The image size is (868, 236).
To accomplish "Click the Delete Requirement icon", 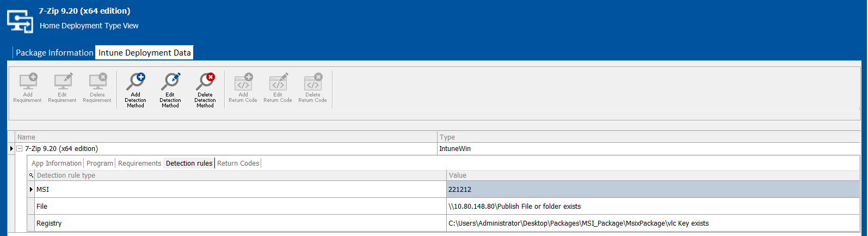I will tap(97, 82).
